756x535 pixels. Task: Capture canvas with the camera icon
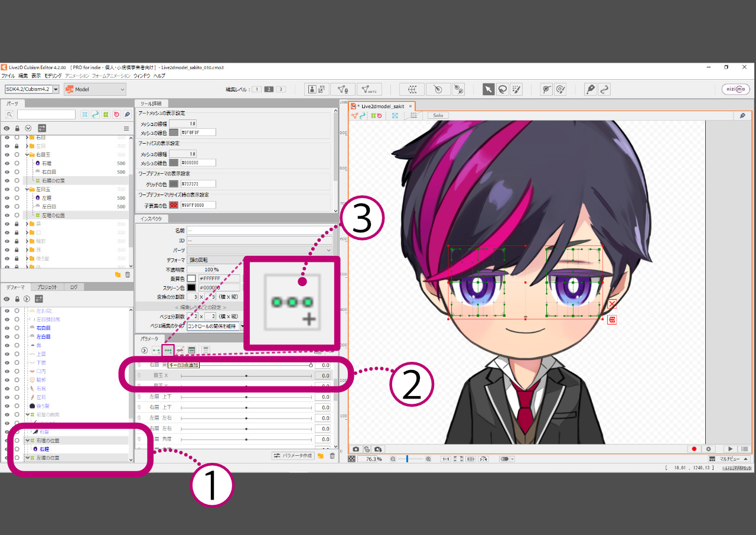pyautogui.click(x=356, y=449)
